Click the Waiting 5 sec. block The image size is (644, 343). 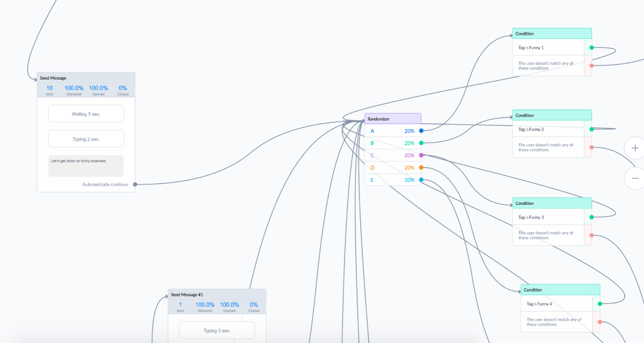(86, 114)
